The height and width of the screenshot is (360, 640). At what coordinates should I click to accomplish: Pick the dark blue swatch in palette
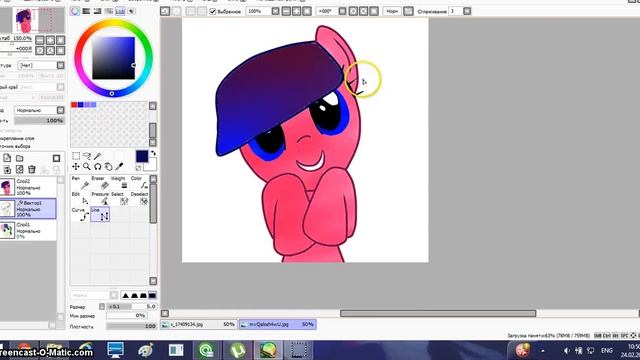(80, 105)
